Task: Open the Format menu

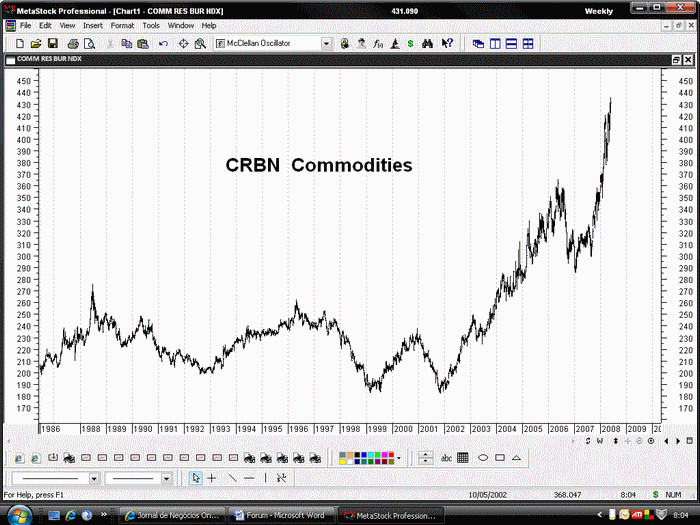Action: pyautogui.click(x=122, y=26)
